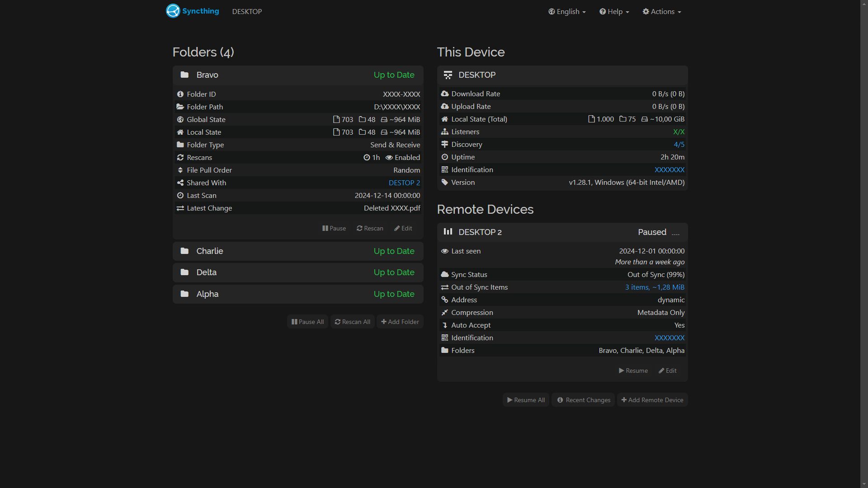Click the Compression compress icon
This screenshot has height=488, width=868.
tap(445, 312)
